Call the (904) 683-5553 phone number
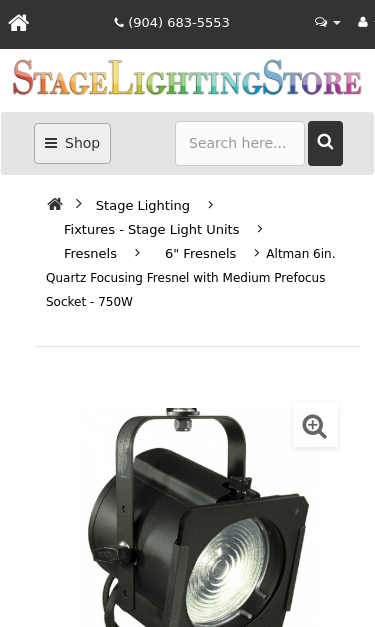The image size is (375, 627). point(172,23)
